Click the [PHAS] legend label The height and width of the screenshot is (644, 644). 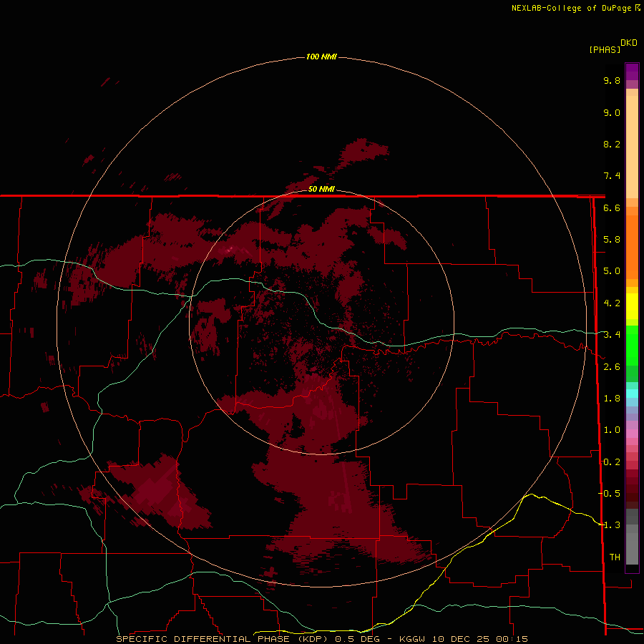point(605,49)
